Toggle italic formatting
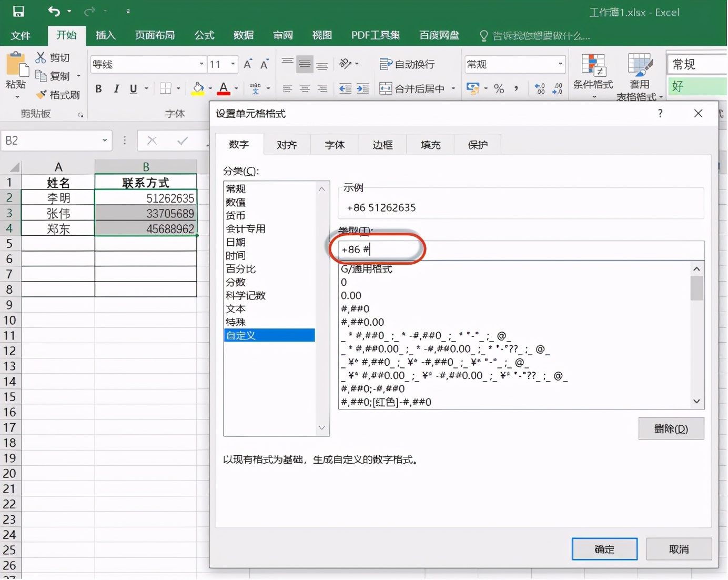The width and height of the screenshot is (728, 580). tap(116, 89)
